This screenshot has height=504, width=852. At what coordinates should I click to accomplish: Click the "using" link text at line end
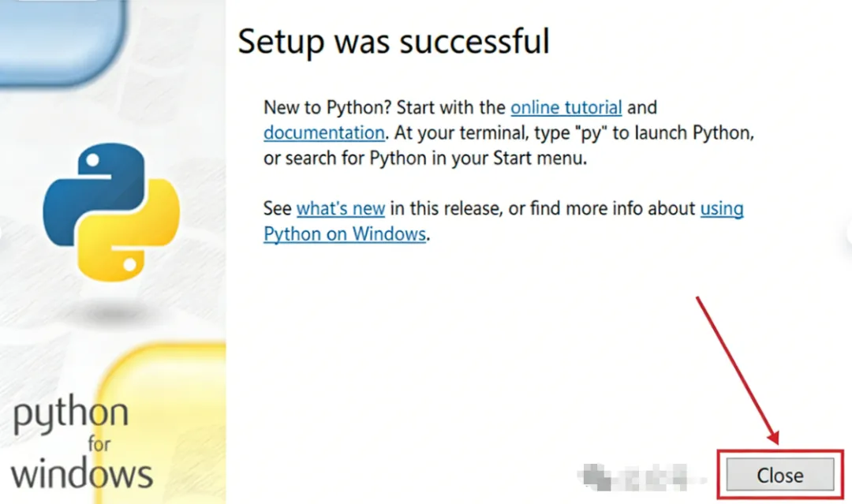tap(722, 209)
